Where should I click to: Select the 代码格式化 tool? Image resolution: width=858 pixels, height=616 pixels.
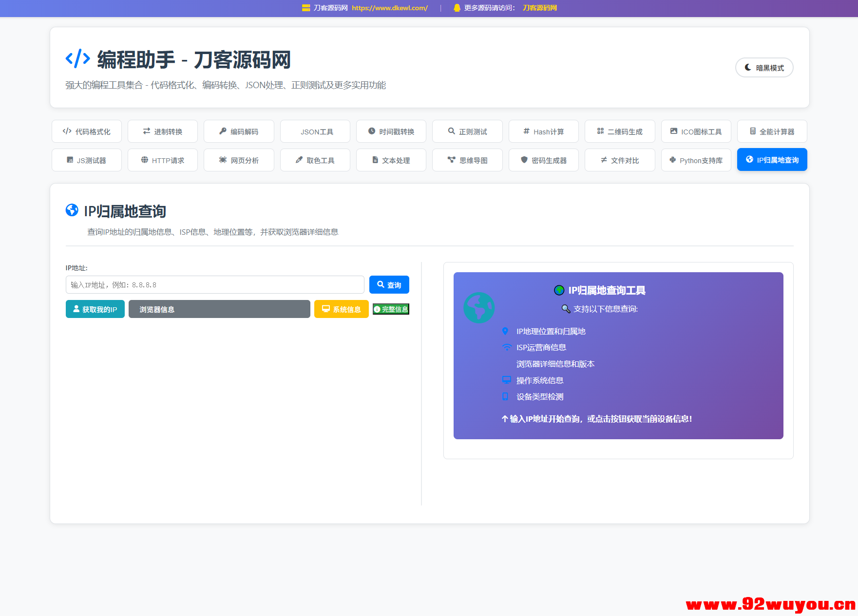click(x=86, y=131)
